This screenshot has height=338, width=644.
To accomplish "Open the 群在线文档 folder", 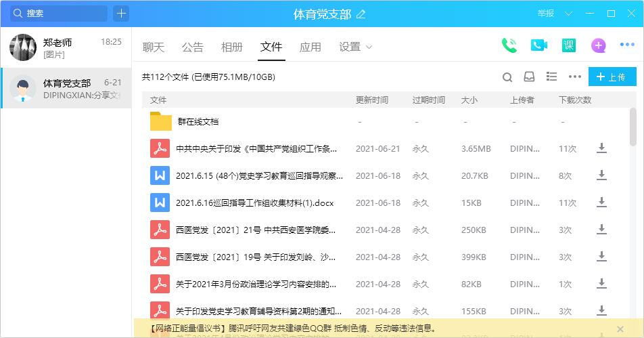I will pyautogui.click(x=198, y=122).
